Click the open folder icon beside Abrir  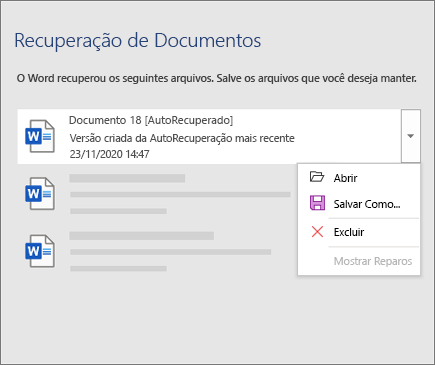click(x=317, y=177)
